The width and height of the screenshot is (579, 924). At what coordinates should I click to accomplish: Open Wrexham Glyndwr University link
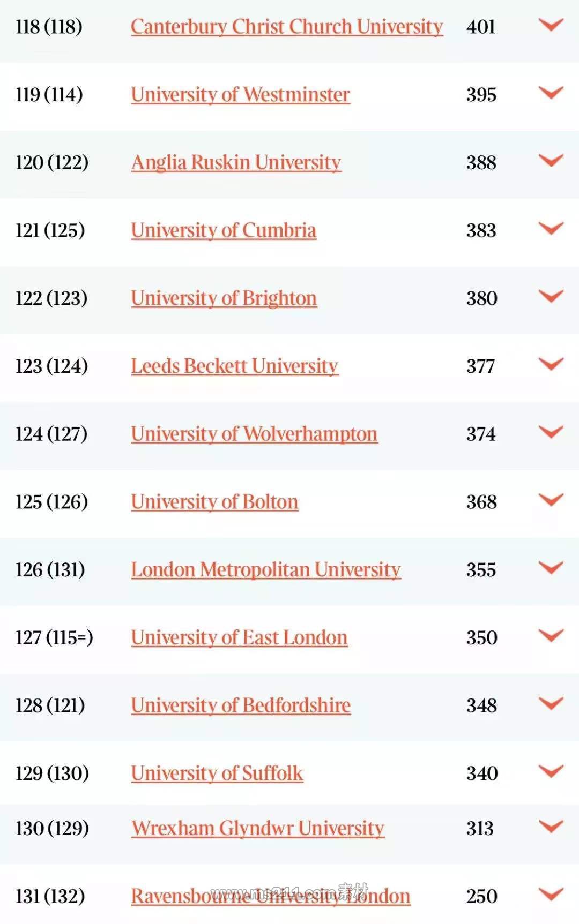click(257, 829)
